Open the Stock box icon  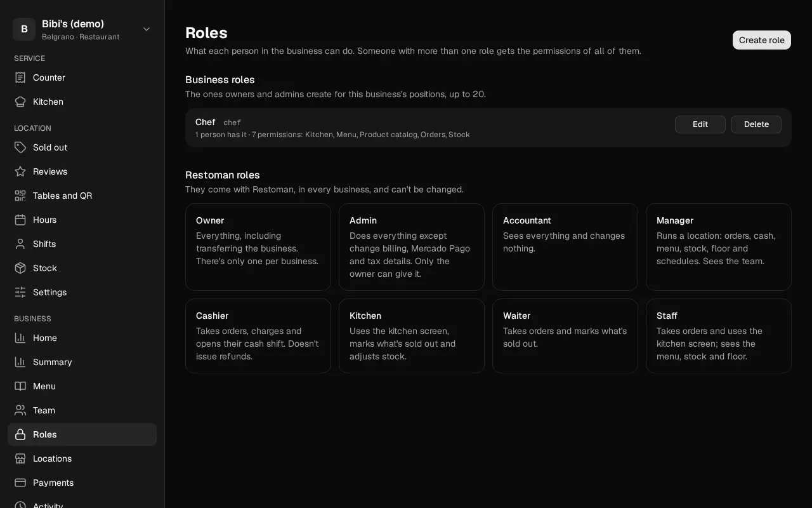pyautogui.click(x=20, y=268)
